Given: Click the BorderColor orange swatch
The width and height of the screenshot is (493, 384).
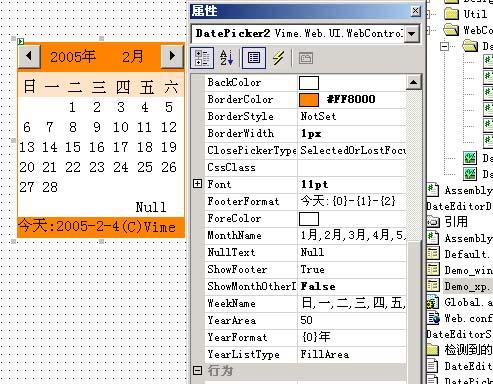Looking at the screenshot, I should click(309, 100).
